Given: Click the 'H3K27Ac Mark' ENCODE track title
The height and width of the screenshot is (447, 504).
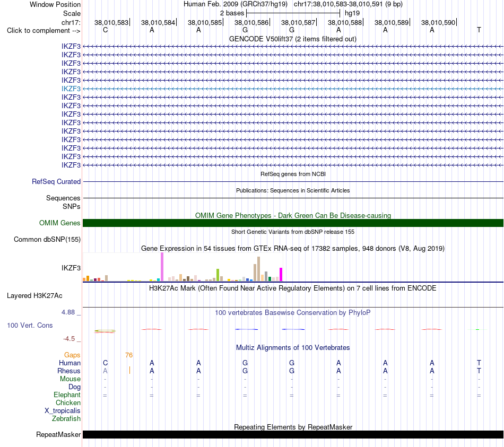Looking at the screenshot, I should pos(293,288).
